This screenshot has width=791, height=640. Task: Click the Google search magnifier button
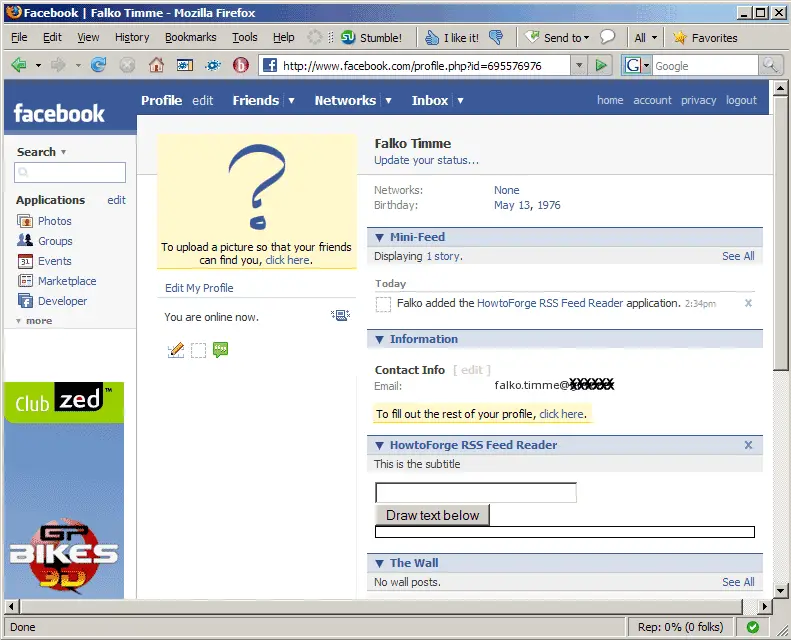[x=770, y=65]
